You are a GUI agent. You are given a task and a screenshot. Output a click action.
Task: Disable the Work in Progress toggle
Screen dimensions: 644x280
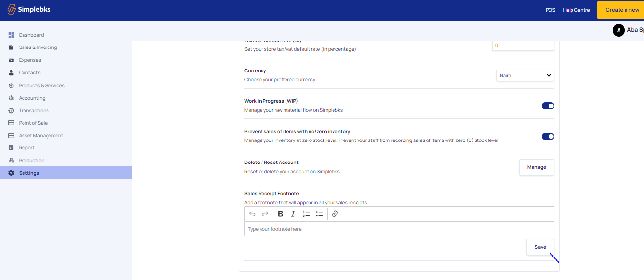click(548, 106)
